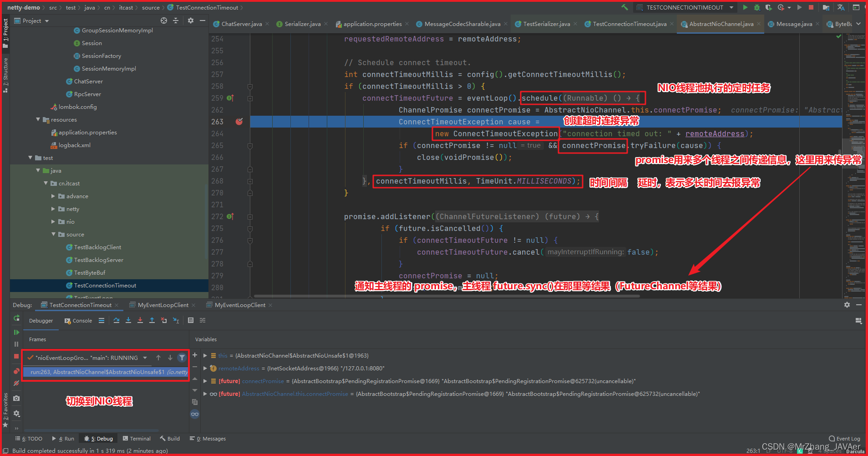Click Step Out in debugger toolbar
The width and height of the screenshot is (868, 456).
tap(152, 320)
